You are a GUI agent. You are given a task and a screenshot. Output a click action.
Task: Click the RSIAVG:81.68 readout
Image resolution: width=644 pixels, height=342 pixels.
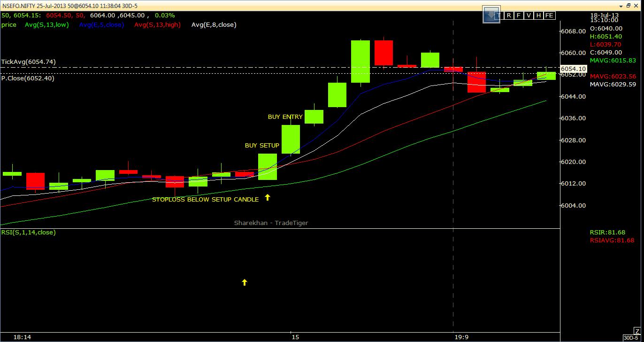click(x=612, y=241)
